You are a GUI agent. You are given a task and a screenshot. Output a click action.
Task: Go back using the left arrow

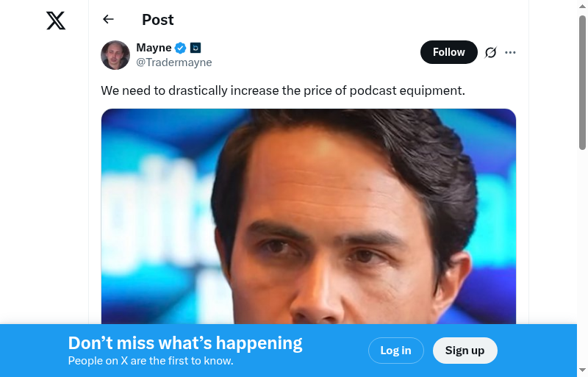tap(108, 19)
